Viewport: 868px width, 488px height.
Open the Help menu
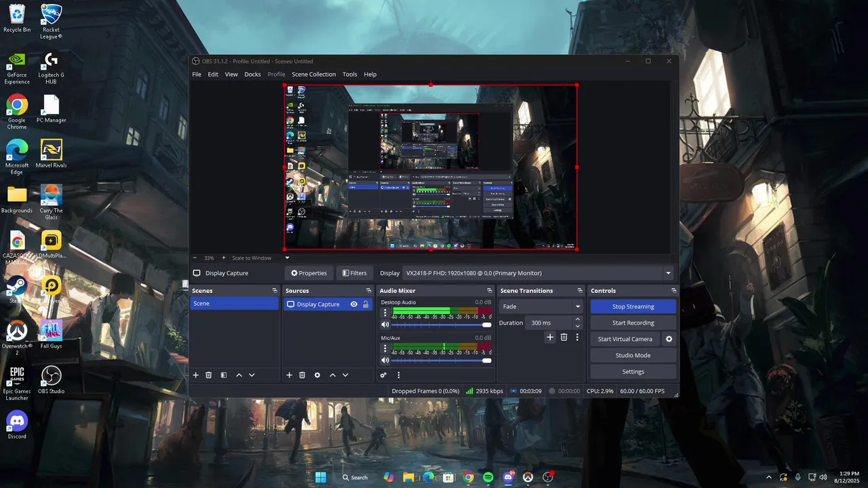pyautogui.click(x=370, y=75)
